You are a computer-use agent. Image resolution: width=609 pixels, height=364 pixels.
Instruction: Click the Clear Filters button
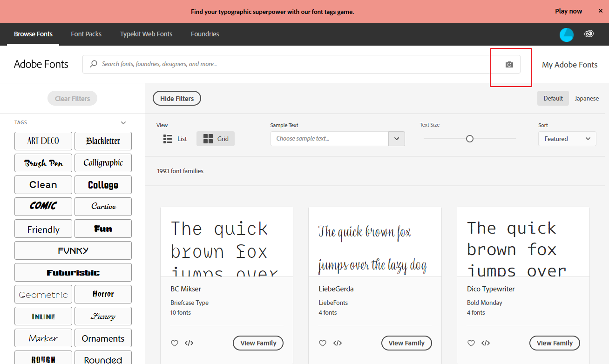(72, 99)
